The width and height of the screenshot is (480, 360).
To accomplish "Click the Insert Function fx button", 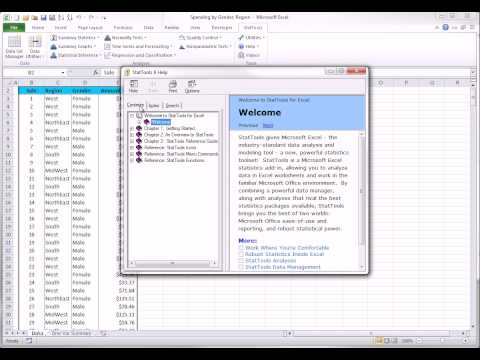I will (x=96, y=72).
